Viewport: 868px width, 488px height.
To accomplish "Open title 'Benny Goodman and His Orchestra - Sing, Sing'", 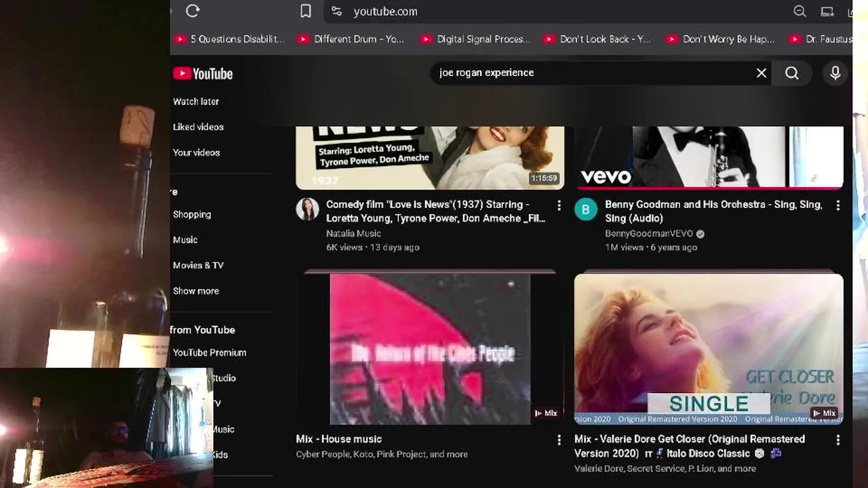I will pyautogui.click(x=713, y=211).
